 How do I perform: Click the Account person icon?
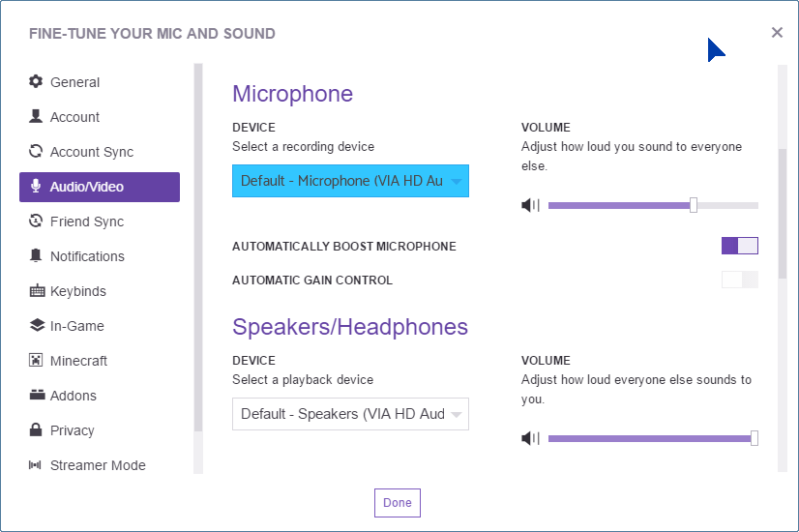36,117
